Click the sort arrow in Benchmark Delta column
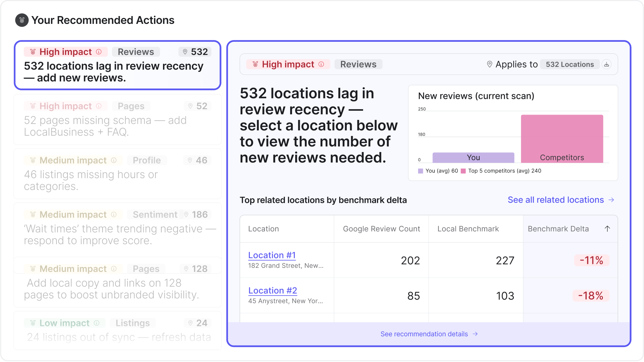This screenshot has width=644, height=362. [607, 229]
